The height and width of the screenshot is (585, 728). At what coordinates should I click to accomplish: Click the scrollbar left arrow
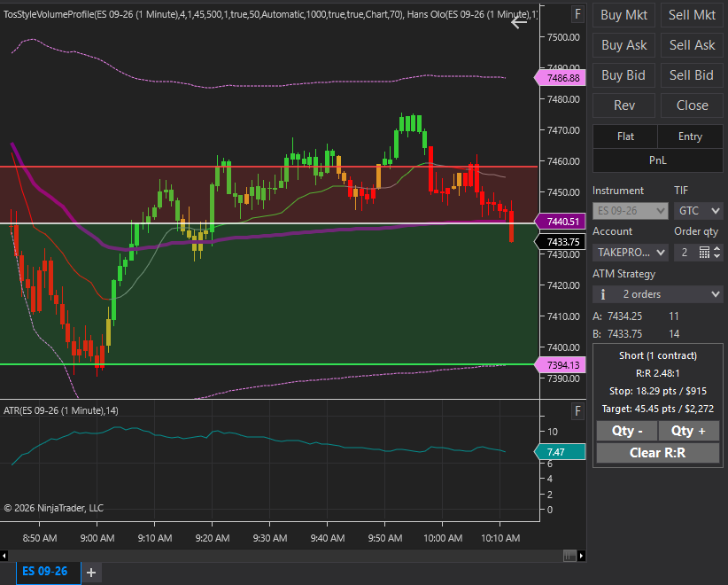tap(4, 555)
